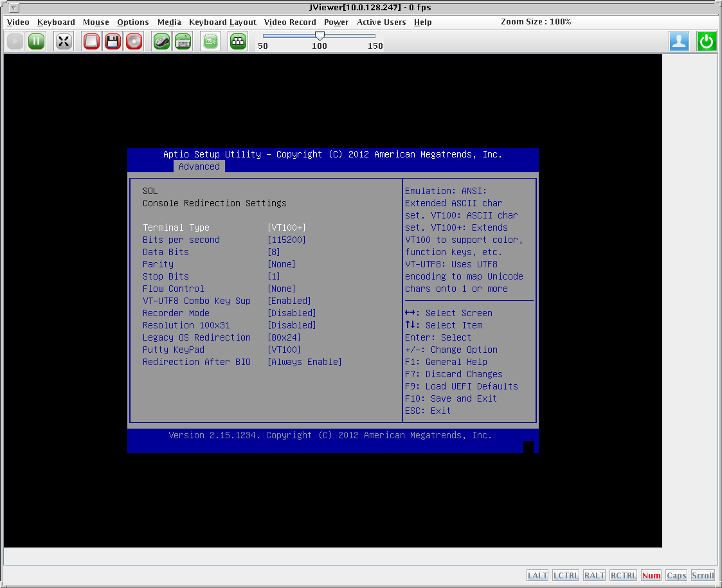Click the hotkeys green blocks icon
The height and width of the screenshot is (588, 722).
pos(238,42)
